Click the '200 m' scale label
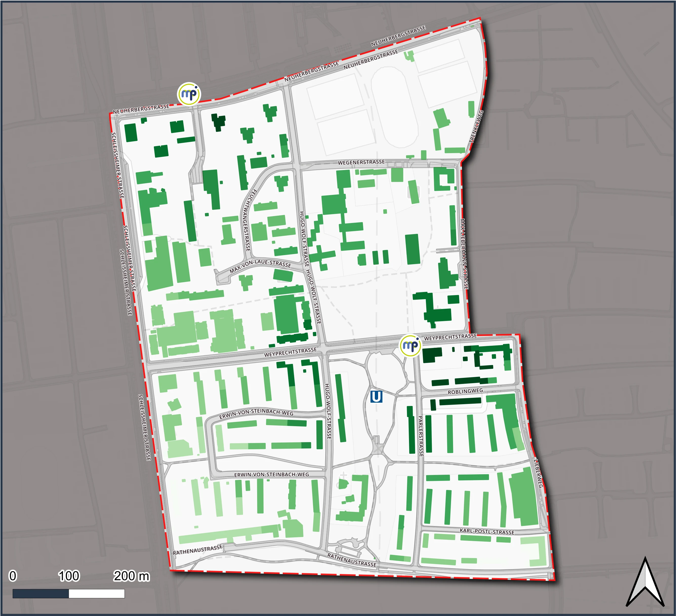Viewport: 676px width, 616px height. click(x=131, y=576)
